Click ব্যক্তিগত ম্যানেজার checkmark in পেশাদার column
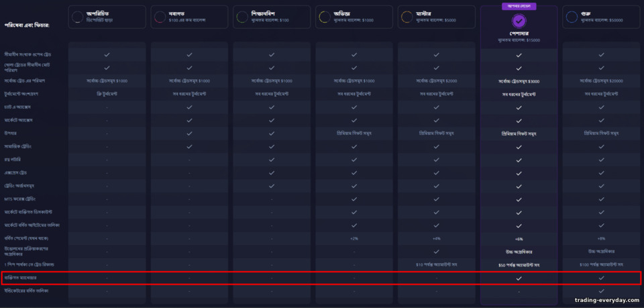644x308 pixels. pyautogui.click(x=519, y=278)
